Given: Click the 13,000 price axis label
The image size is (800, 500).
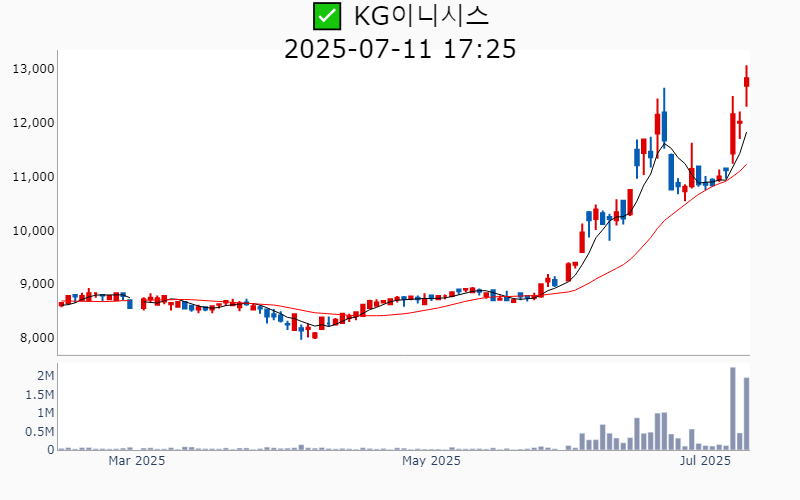Looking at the screenshot, I should point(33,69).
